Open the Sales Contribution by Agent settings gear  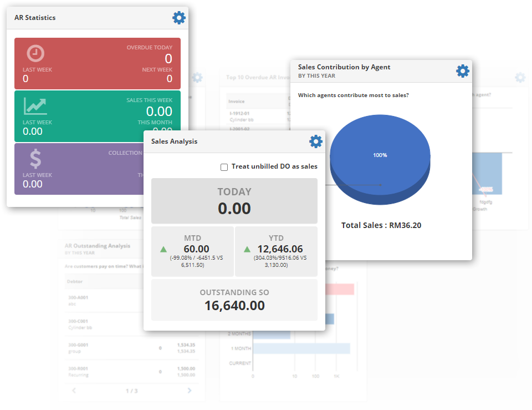coord(462,70)
